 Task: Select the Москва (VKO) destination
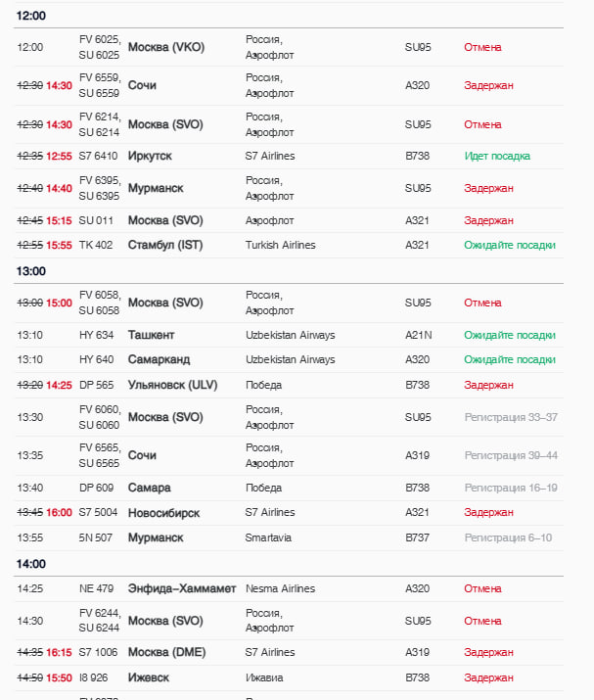(166, 47)
